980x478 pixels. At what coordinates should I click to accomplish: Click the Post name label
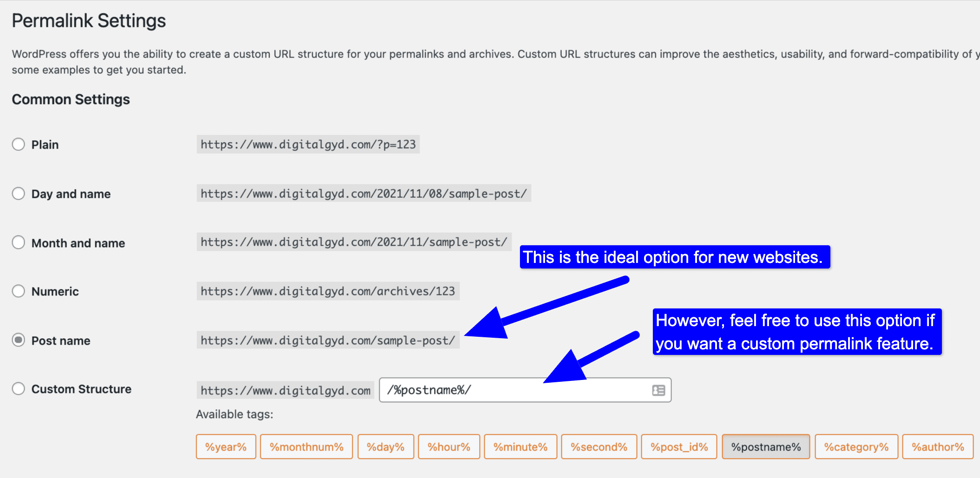click(x=61, y=340)
